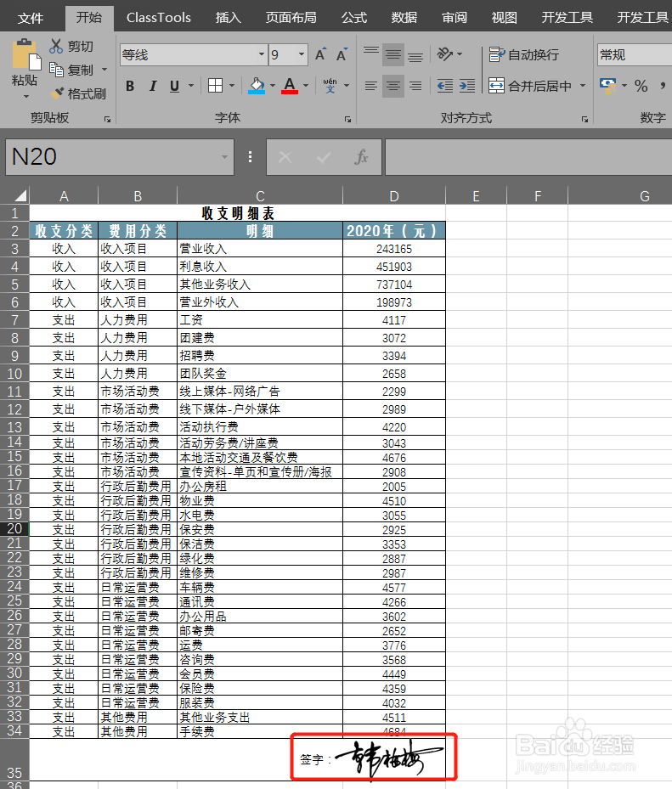
Task: Click cell with value 737104
Action: (x=394, y=285)
